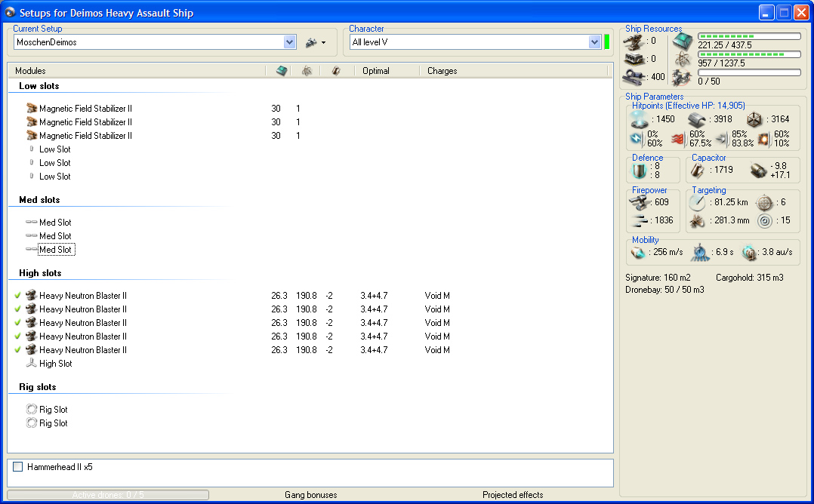Click the Charges column header

[442, 71]
